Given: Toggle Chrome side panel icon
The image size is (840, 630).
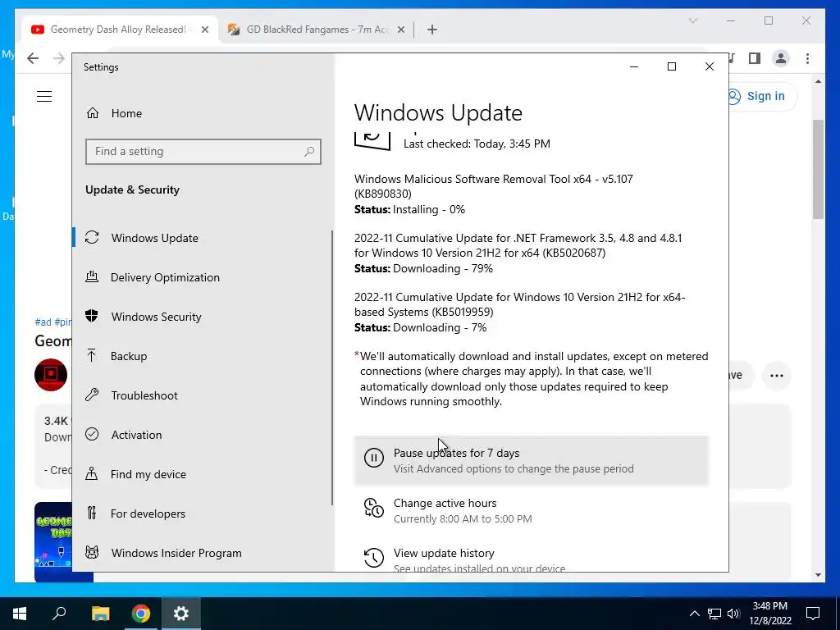Looking at the screenshot, I should [x=755, y=58].
